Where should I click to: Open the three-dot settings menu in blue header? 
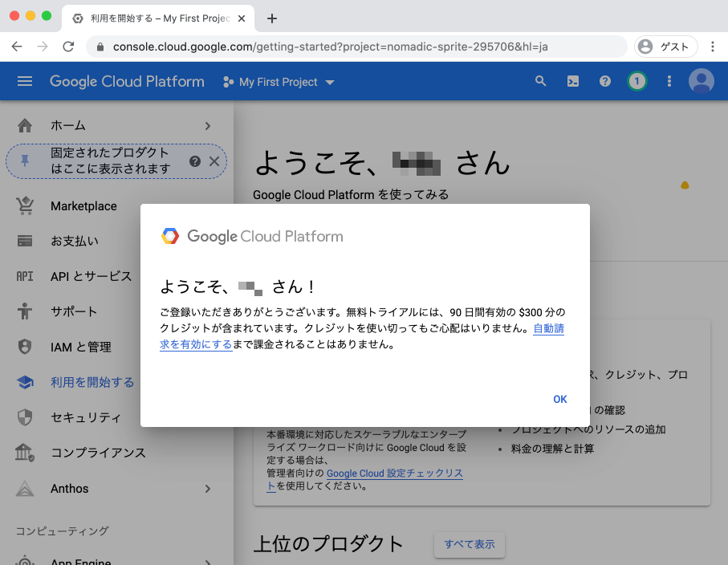point(669,82)
